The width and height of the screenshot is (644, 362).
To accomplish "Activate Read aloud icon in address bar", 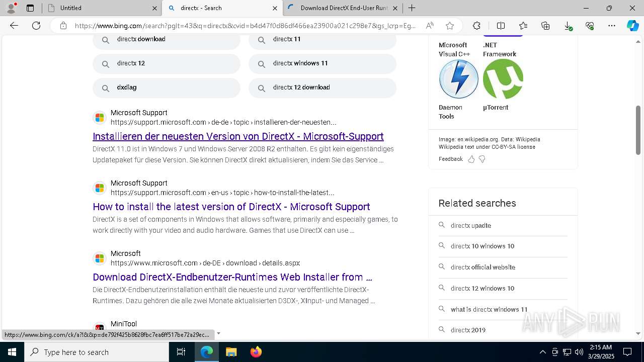I will [430, 26].
